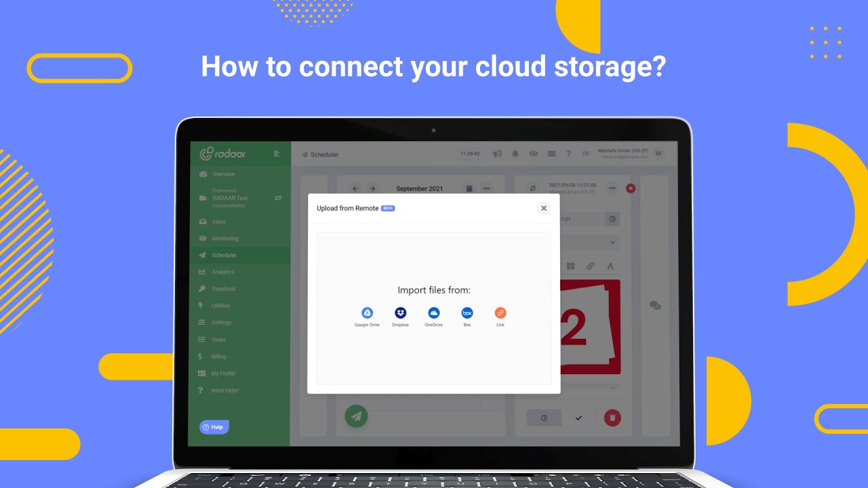
Task: Change language via EN selector
Action: [585, 154]
